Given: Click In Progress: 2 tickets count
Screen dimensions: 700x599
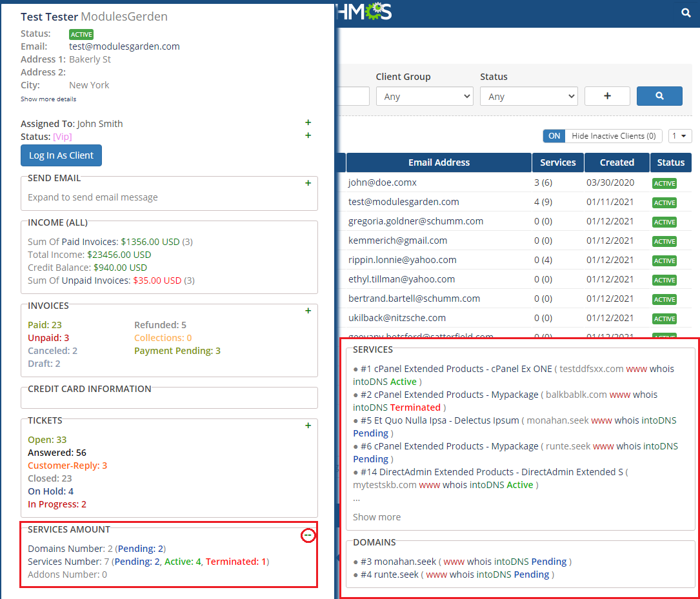Looking at the screenshot, I should tap(57, 504).
